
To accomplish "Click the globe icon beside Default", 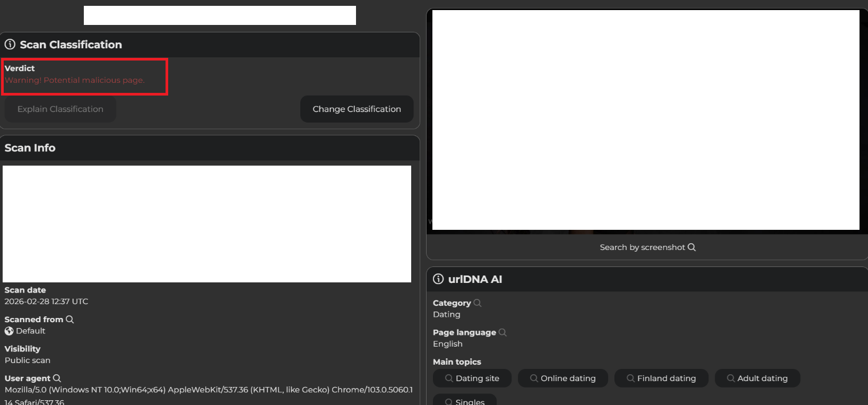I will (9, 331).
